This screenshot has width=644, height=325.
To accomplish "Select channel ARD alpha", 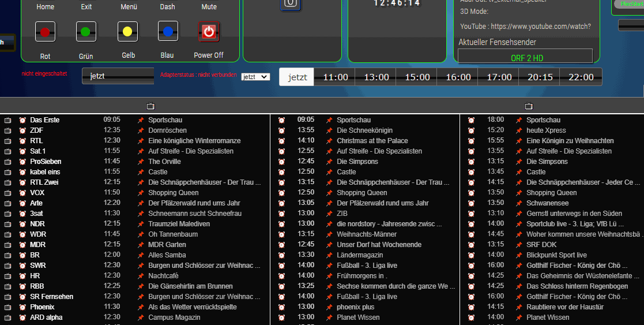I will [x=46, y=317].
